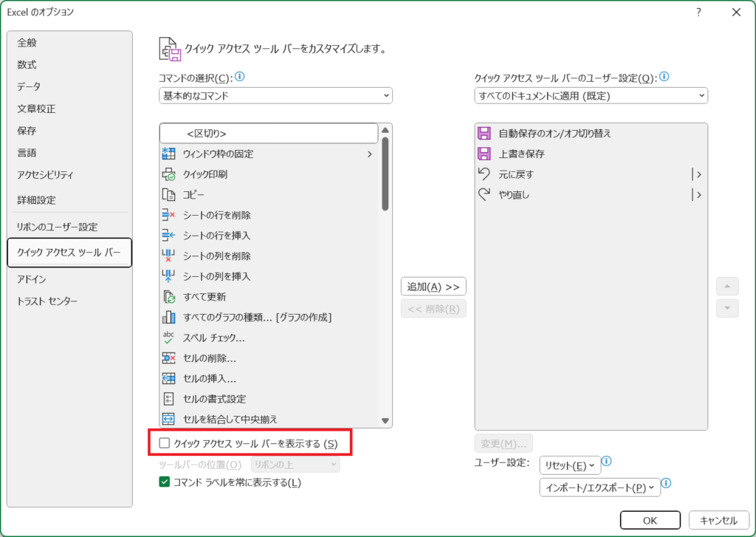Select the セルの挿入 icon
The width and height of the screenshot is (756, 537).
(x=168, y=378)
